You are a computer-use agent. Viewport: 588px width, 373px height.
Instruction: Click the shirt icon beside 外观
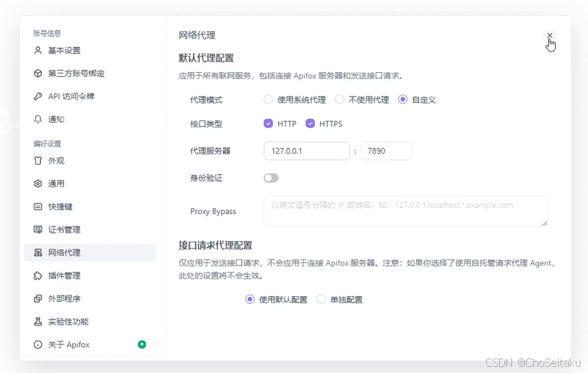coord(38,161)
